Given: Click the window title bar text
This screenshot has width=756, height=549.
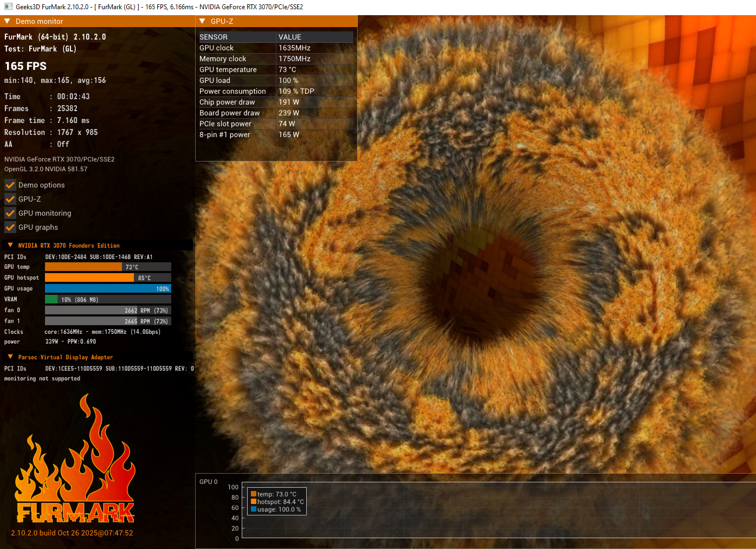Looking at the screenshot, I should 159,7.
